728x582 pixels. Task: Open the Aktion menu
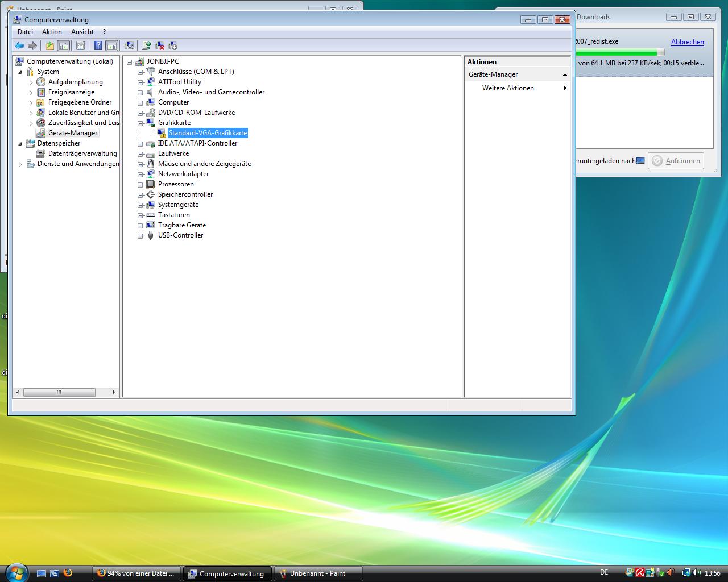pyautogui.click(x=52, y=32)
